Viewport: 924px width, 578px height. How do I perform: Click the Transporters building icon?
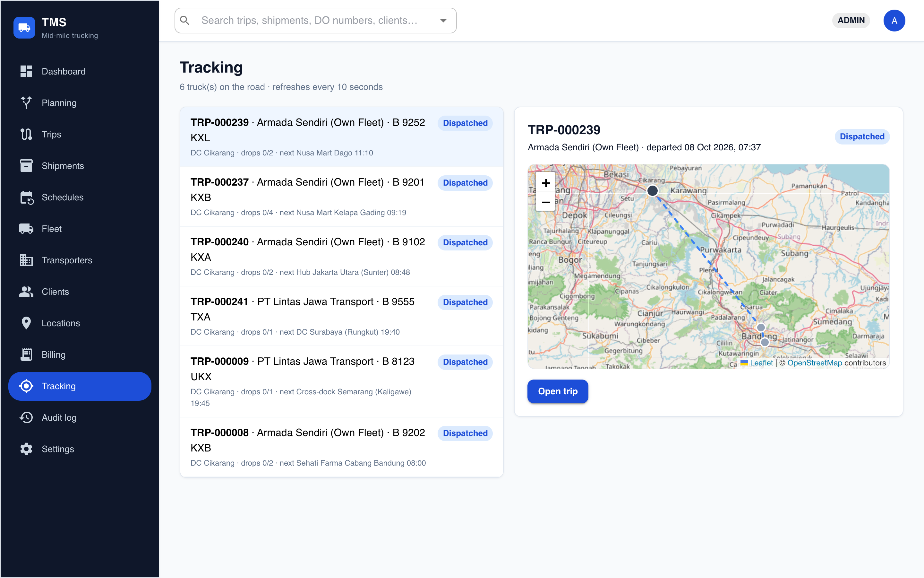(26, 260)
